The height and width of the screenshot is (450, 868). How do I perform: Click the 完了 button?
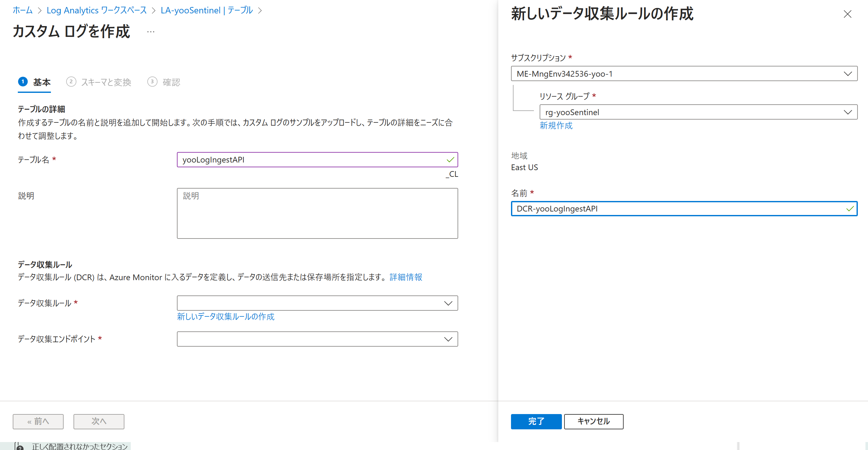[536, 421]
